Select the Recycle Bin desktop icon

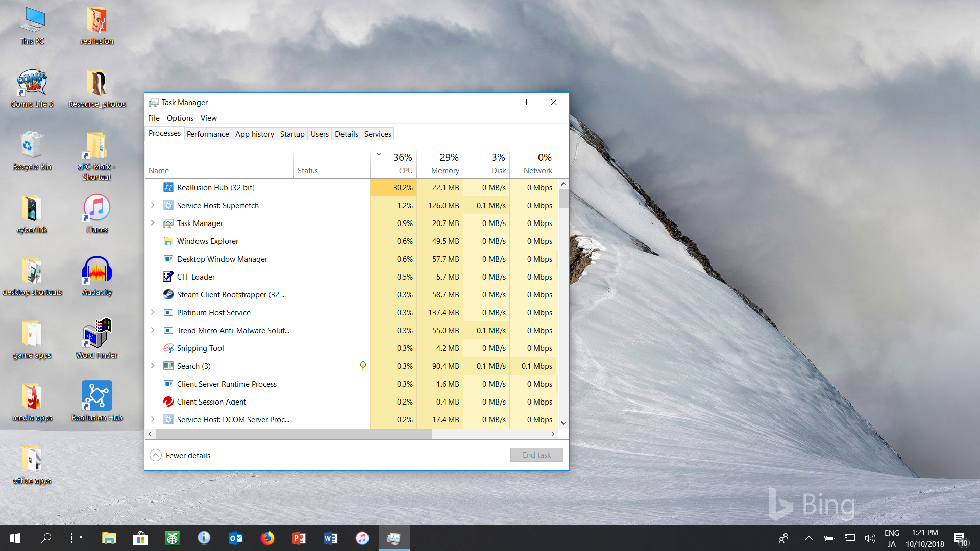[32, 151]
